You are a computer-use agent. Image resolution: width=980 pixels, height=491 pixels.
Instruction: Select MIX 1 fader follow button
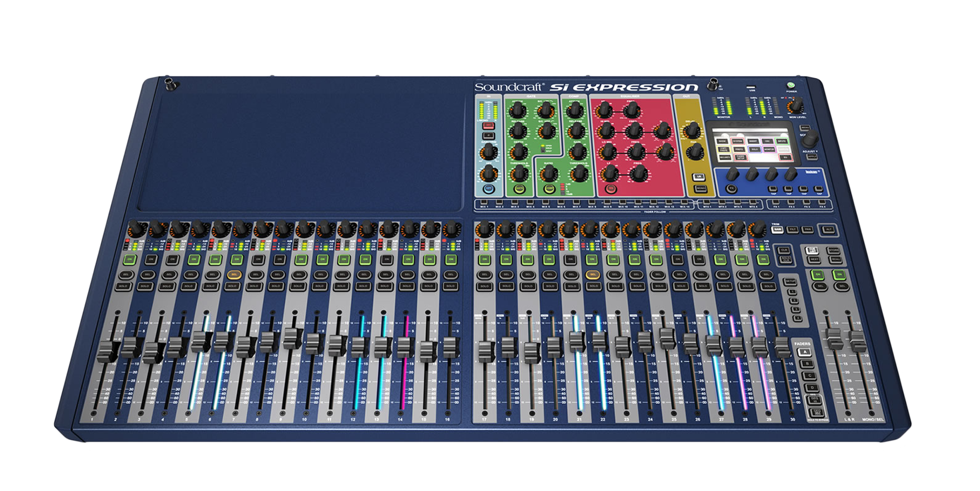[x=484, y=202]
